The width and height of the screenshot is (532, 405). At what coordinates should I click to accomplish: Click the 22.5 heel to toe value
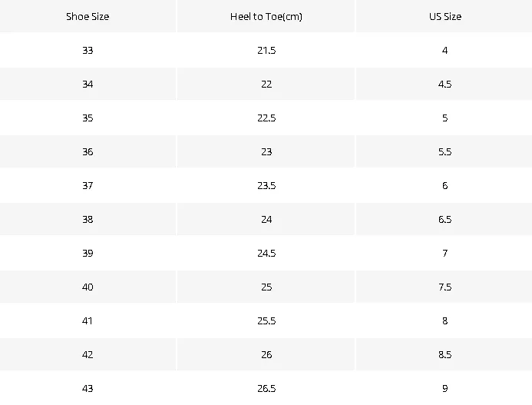266,118
